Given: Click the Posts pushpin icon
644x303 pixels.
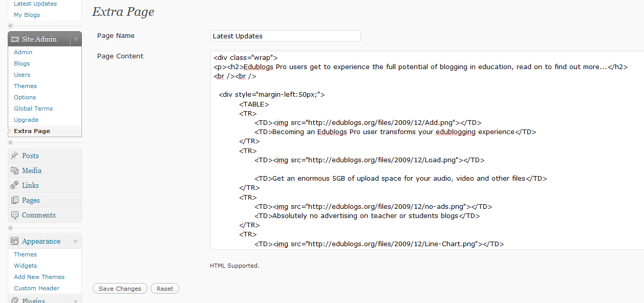Looking at the screenshot, I should click(15, 156).
